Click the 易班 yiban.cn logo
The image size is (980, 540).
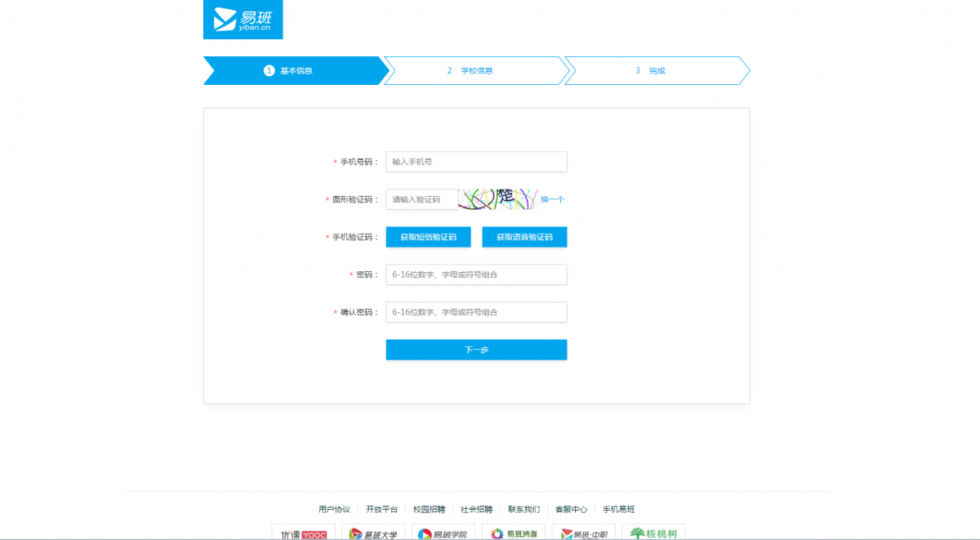tap(243, 20)
